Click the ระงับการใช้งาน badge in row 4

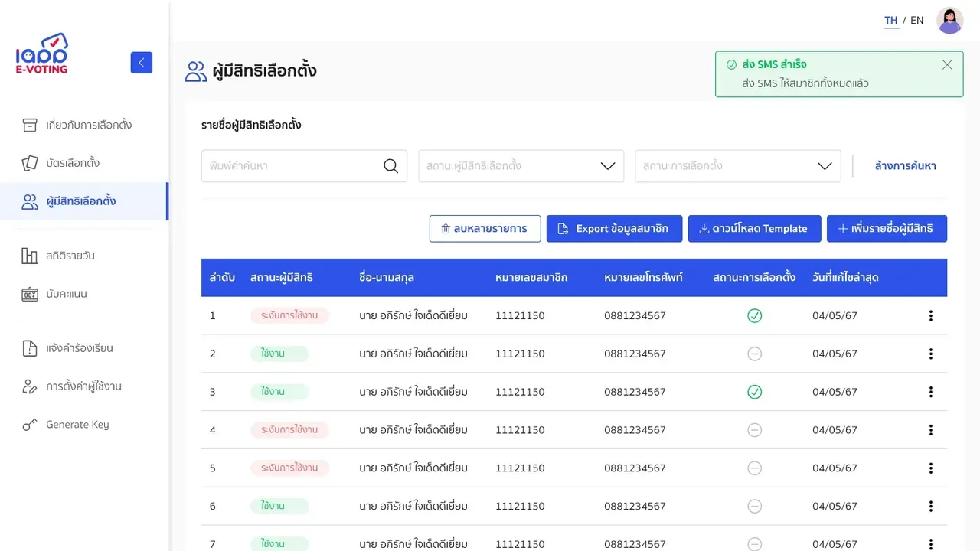coord(289,430)
